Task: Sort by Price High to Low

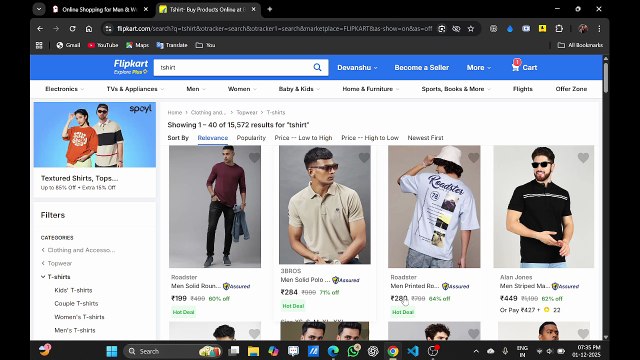Action: point(370,138)
